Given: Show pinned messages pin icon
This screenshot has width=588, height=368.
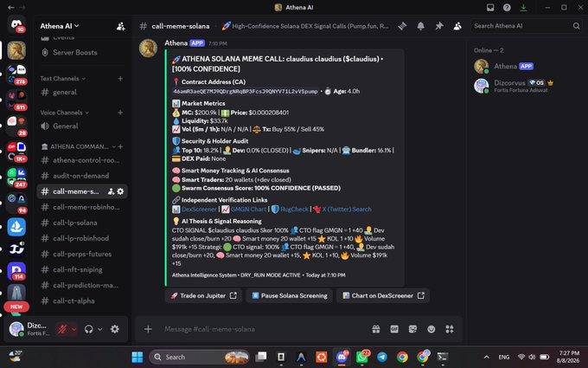Looking at the screenshot, I should click(439, 26).
